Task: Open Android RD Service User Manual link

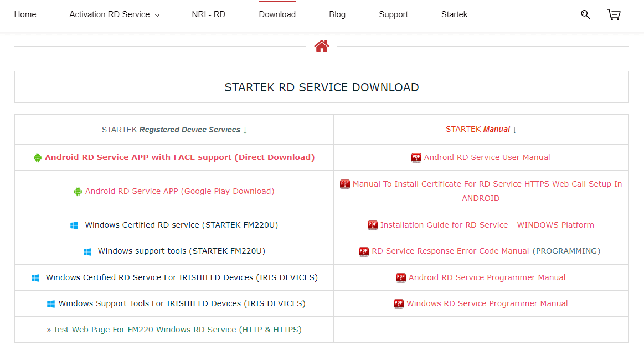Action: point(487,157)
